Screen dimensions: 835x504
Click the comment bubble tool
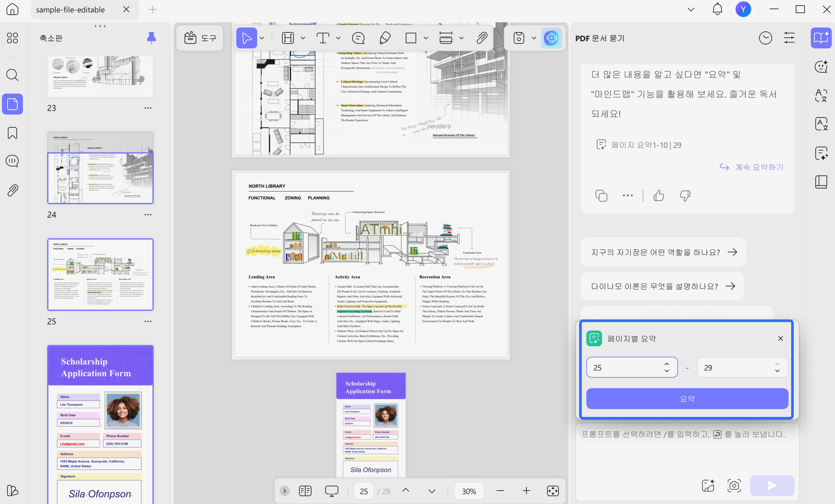358,38
